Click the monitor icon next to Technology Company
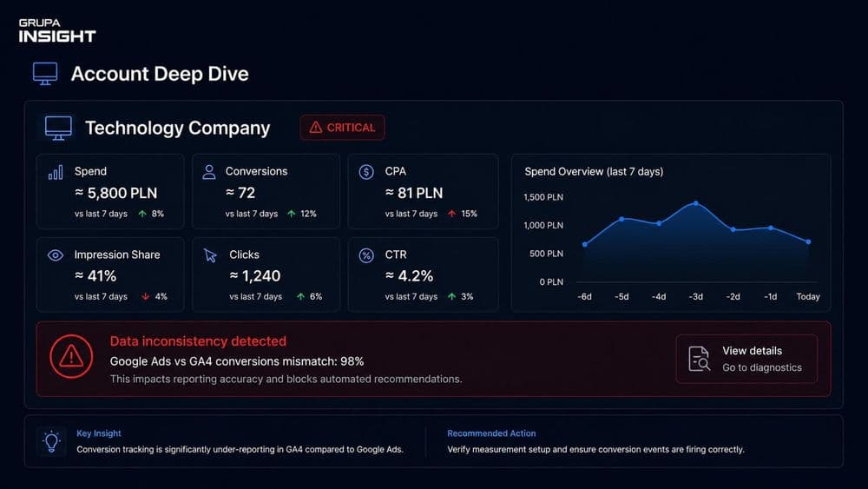The width and height of the screenshot is (868, 489). click(x=58, y=128)
